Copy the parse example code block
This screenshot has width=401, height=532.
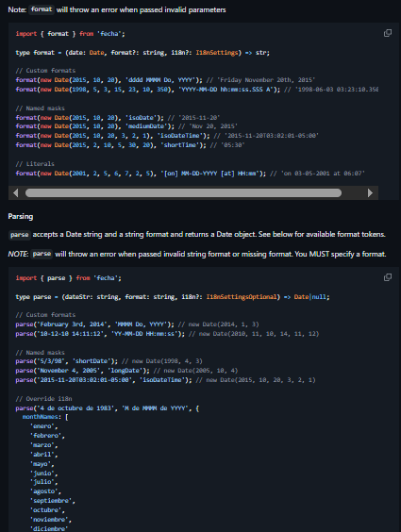click(388, 277)
